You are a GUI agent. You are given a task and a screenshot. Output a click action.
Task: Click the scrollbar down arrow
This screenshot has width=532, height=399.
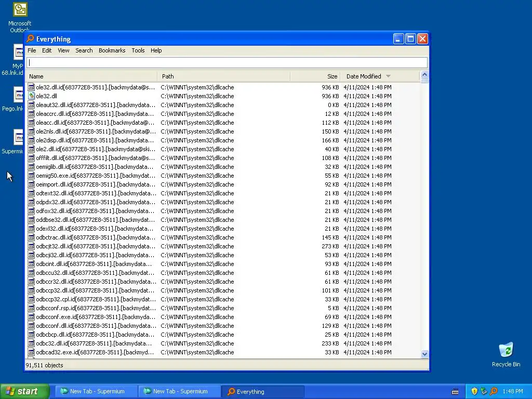point(424,354)
